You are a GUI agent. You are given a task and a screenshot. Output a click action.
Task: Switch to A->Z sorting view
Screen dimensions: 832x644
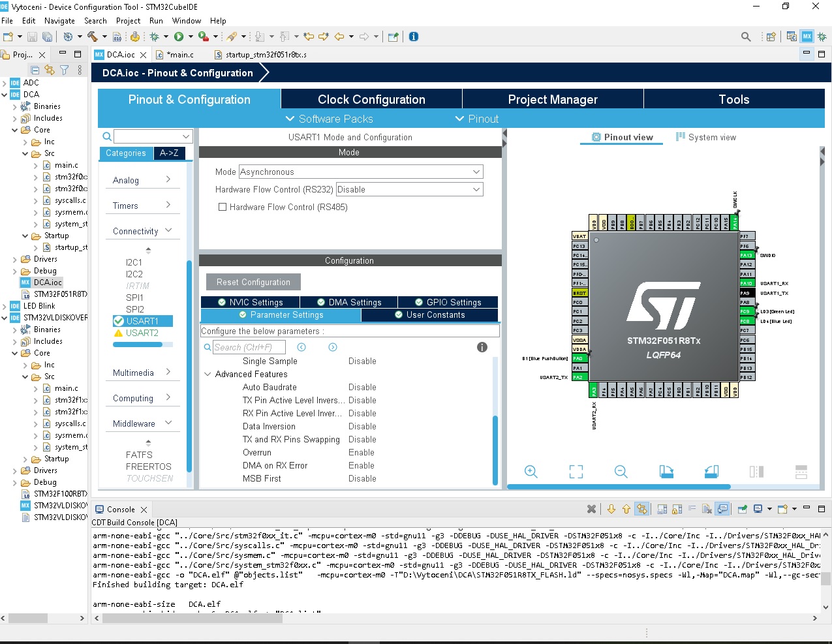[169, 153]
